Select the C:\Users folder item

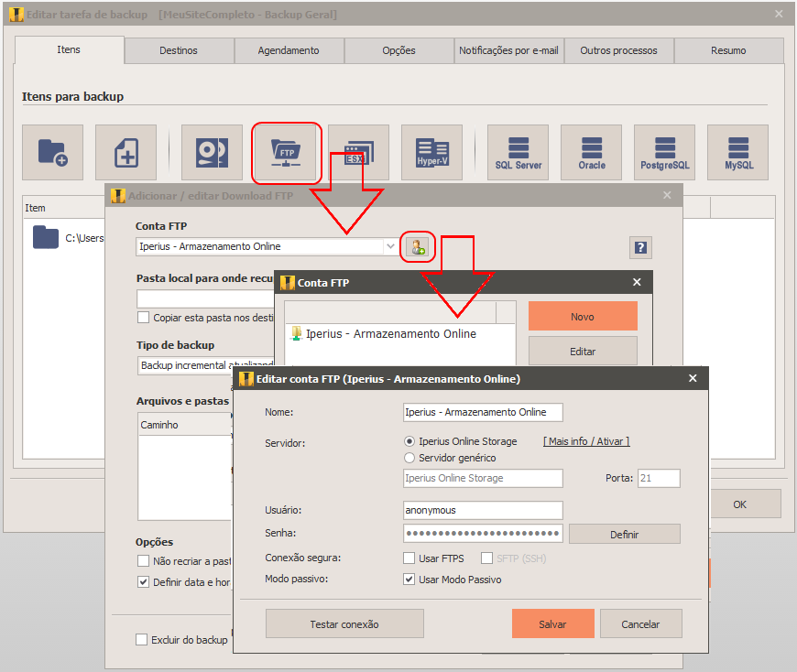pyautogui.click(x=68, y=238)
